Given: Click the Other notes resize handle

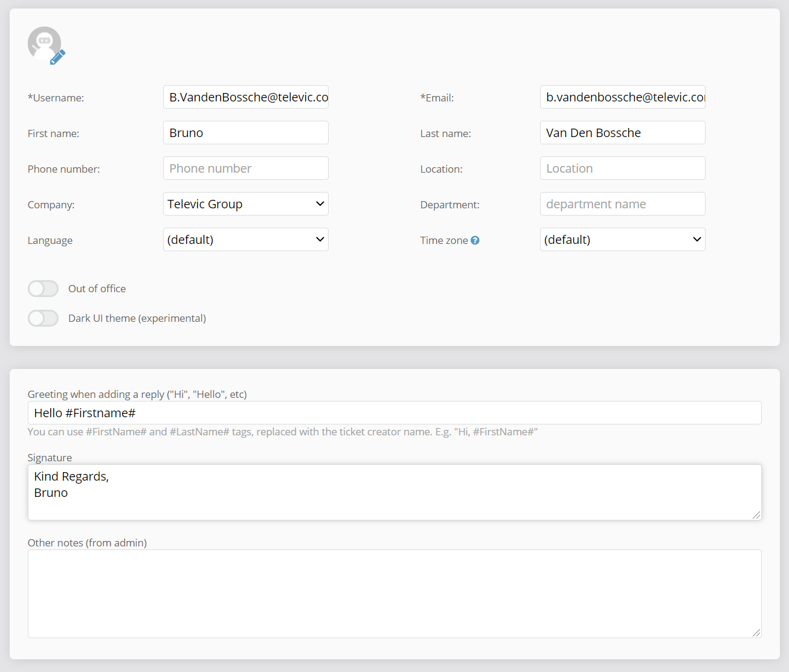Looking at the screenshot, I should tap(756, 633).
